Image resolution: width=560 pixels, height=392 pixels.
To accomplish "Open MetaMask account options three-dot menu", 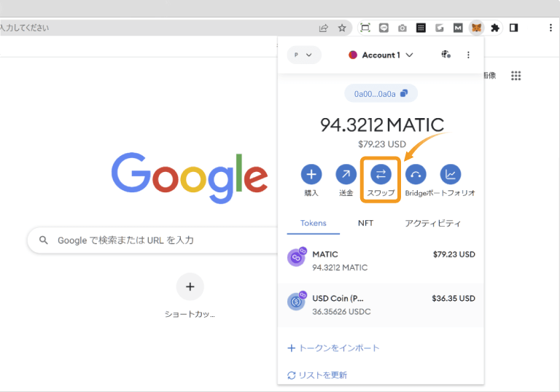I will click(x=468, y=55).
